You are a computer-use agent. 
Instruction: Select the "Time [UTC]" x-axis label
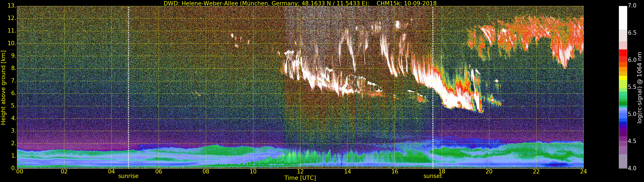pos(300,178)
